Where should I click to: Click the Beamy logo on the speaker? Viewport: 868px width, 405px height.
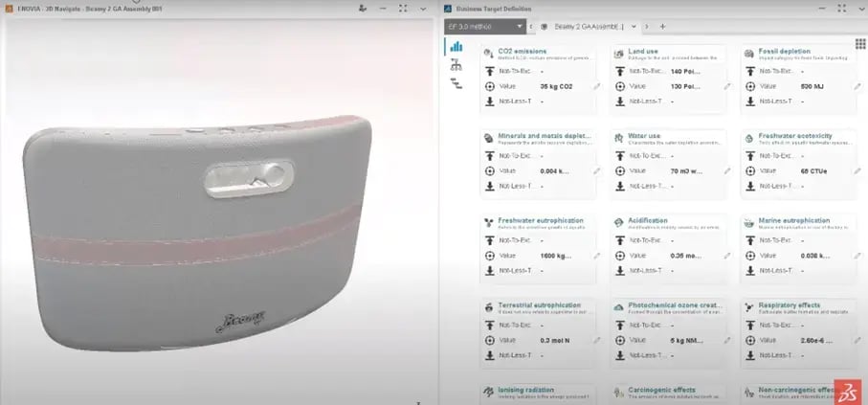[x=240, y=322]
